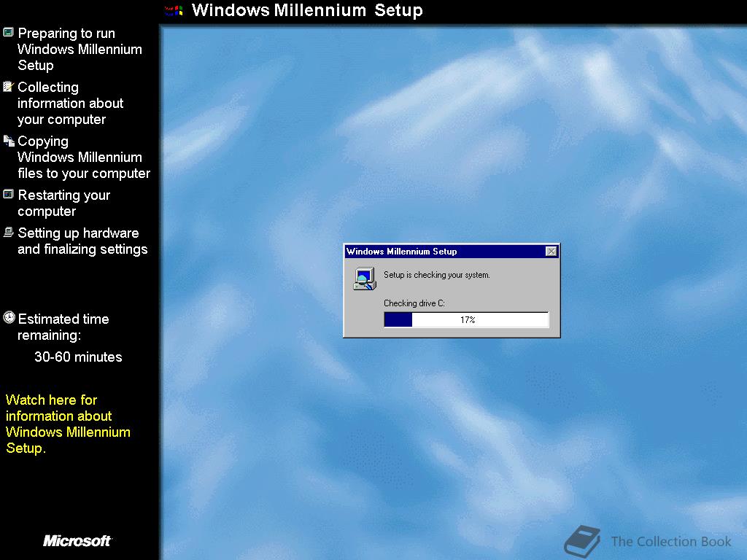
Task: Click the computer magnifier icon in dialog
Action: click(365, 279)
